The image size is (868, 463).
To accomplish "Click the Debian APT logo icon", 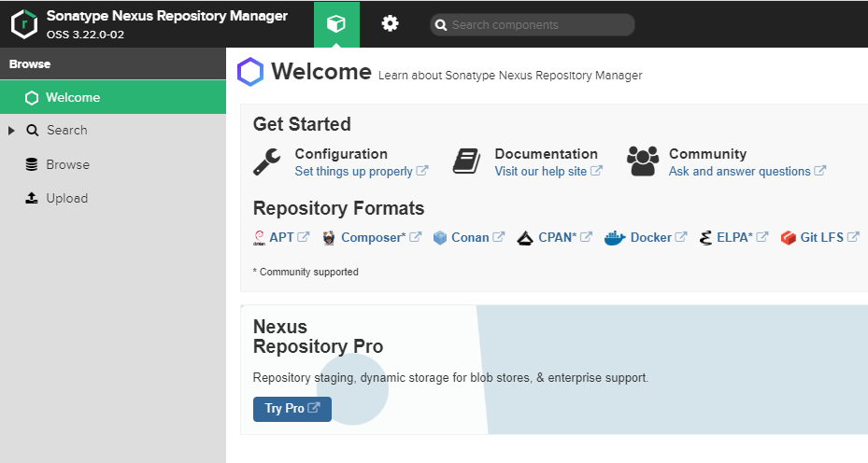I will pos(259,238).
